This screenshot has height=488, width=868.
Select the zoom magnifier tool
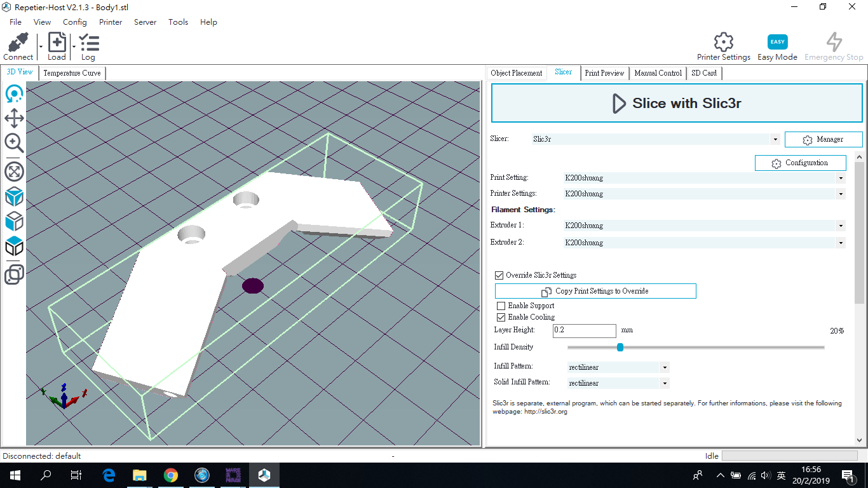pyautogui.click(x=14, y=143)
